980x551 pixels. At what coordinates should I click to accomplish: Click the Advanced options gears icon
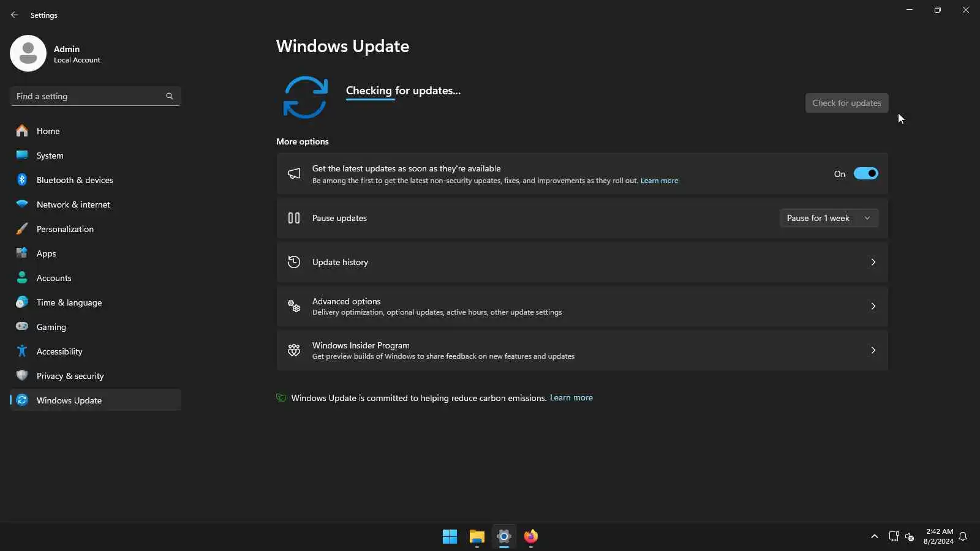pos(294,306)
